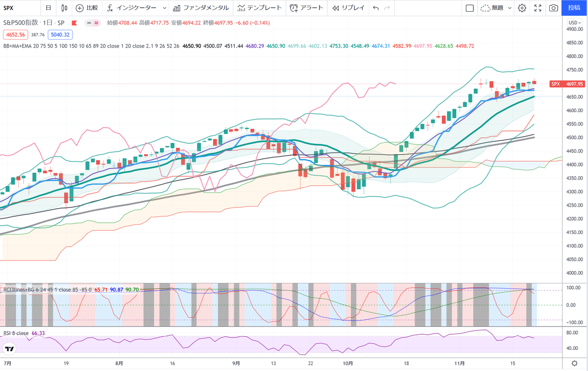This screenshot has width=588, height=371.
Task: Click the redo arrow icon
Action: [x=388, y=8]
